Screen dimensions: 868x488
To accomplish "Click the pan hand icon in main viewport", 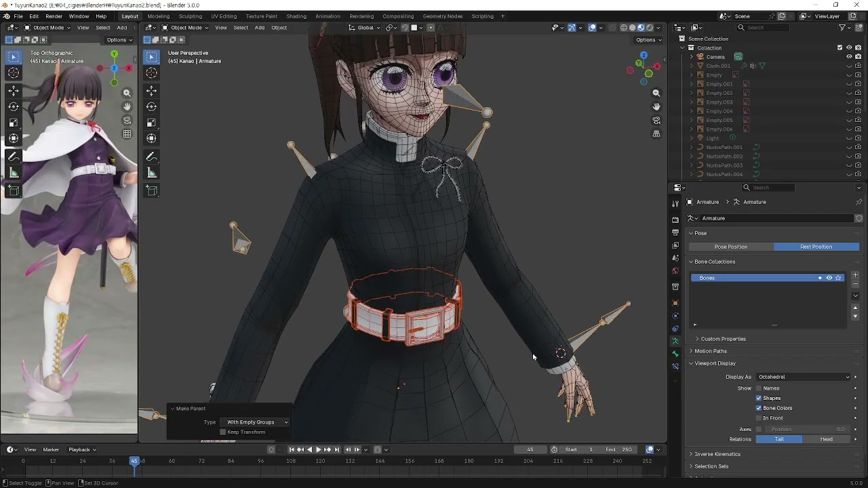I will tap(656, 106).
